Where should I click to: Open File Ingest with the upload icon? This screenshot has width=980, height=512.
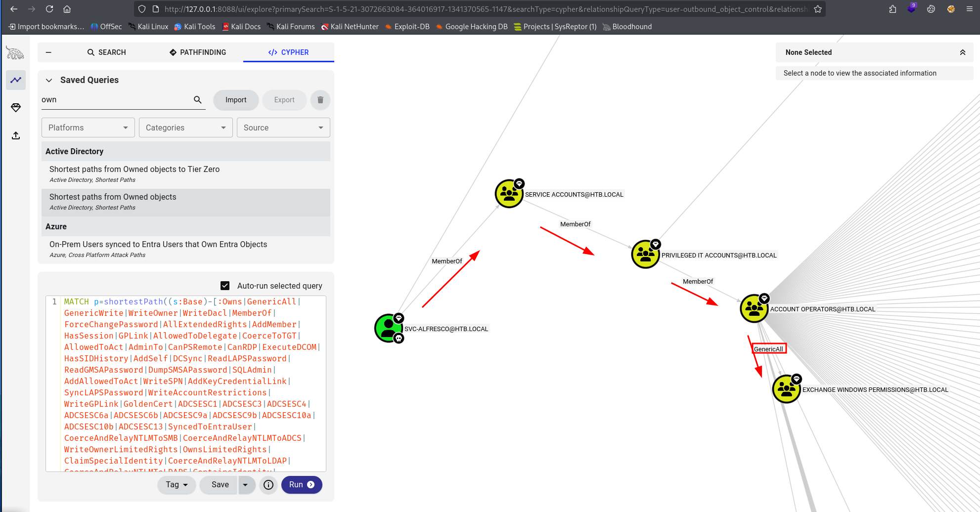tap(15, 135)
